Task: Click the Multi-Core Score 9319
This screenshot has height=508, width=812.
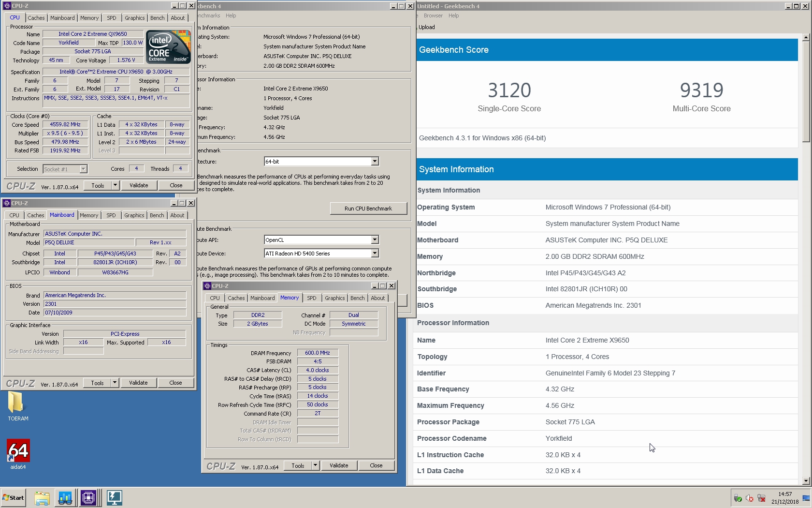Action: pos(701,90)
